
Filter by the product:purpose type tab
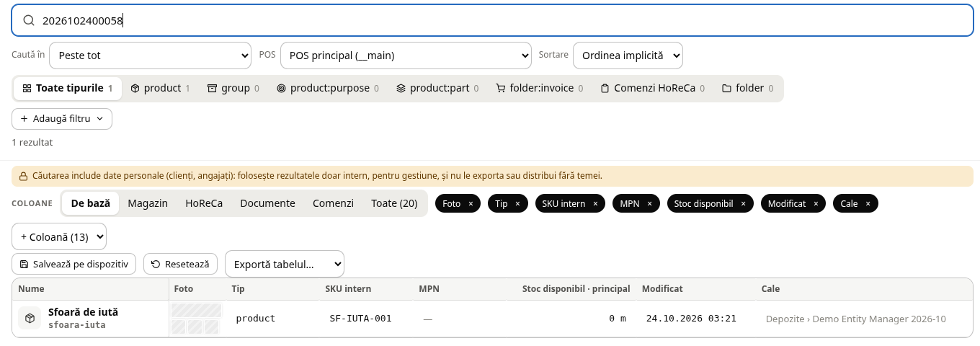tap(327, 88)
